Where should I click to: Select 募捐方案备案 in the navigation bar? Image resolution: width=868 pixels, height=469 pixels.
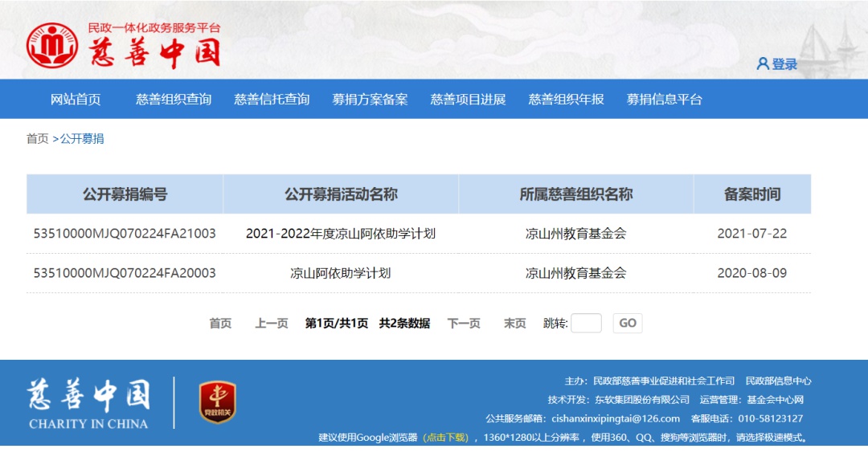pos(370,100)
